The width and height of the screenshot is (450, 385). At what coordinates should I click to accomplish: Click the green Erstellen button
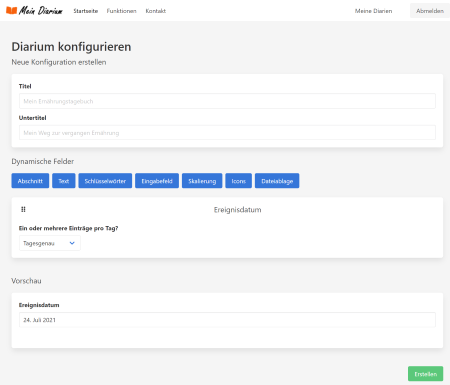tap(426, 374)
